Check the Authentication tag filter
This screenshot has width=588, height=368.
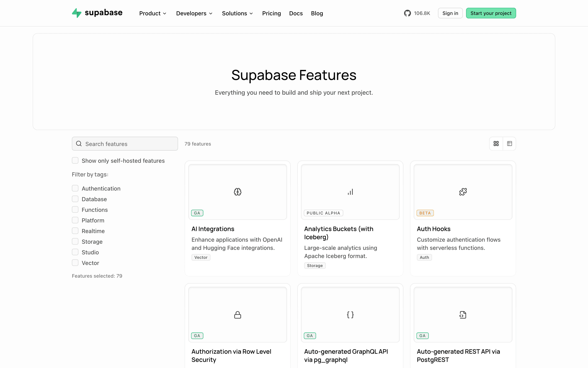(75, 188)
